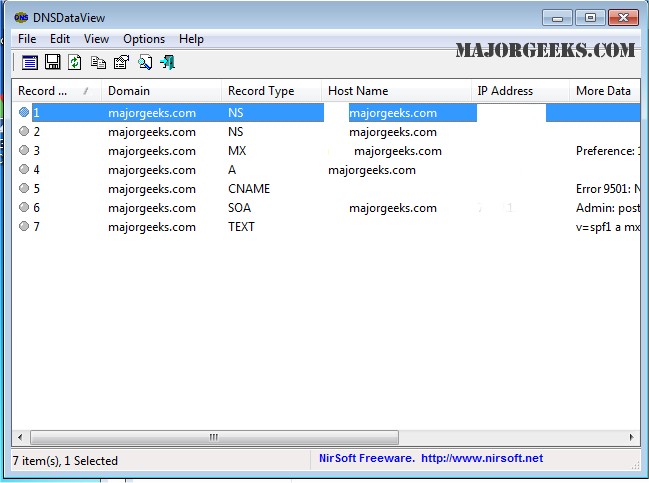The width and height of the screenshot is (649, 483).
Task: Click the 'Admin: post' More Data cell
Action: pos(608,208)
